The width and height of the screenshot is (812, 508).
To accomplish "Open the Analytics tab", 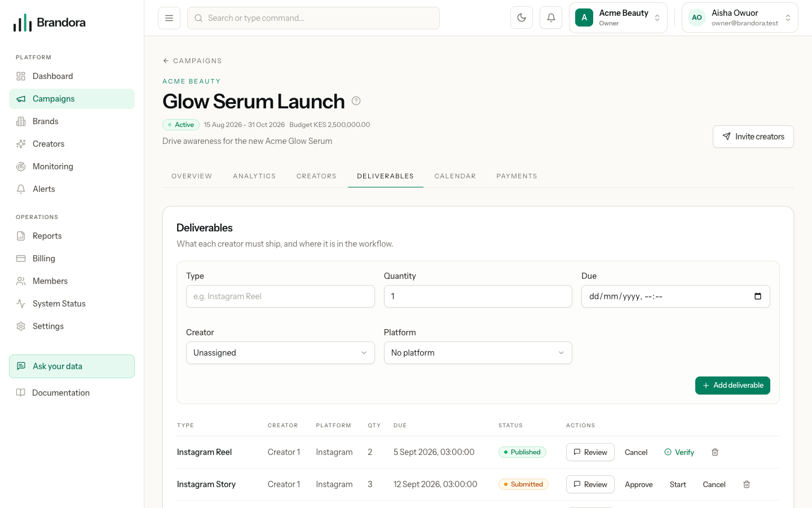I will [x=254, y=176].
